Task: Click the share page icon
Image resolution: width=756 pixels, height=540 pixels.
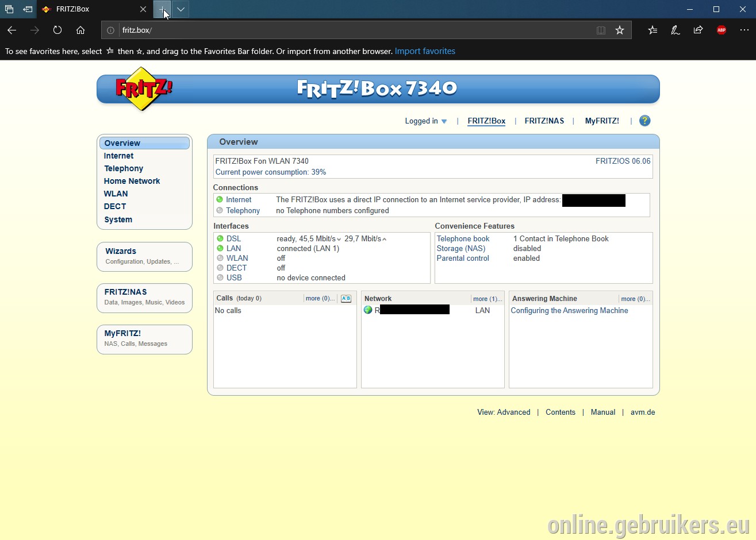Action: pyautogui.click(x=698, y=30)
